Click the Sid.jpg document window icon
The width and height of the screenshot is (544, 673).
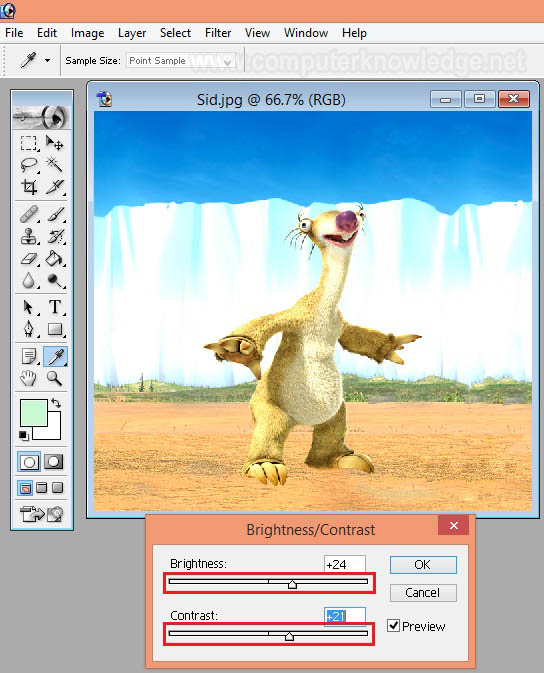click(x=104, y=99)
